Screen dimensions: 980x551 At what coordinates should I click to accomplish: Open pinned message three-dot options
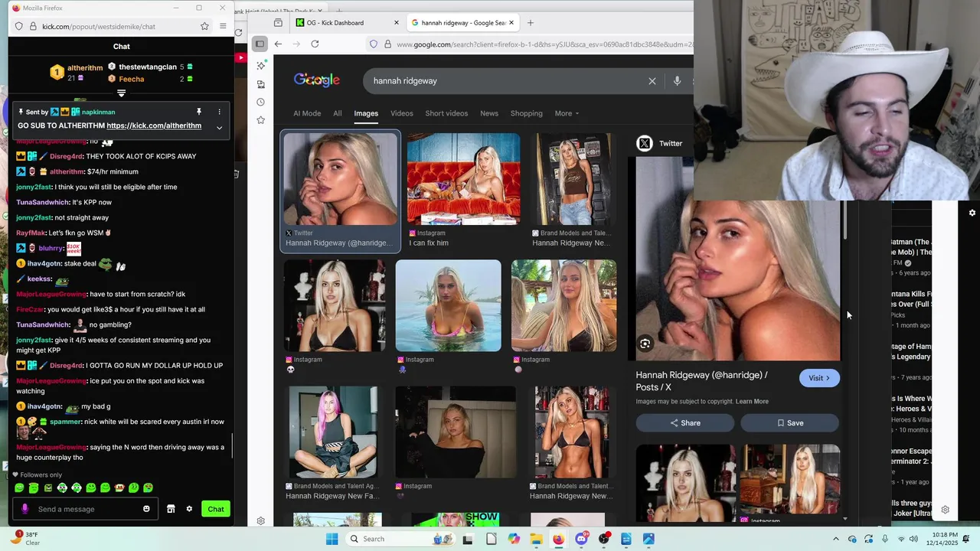(x=219, y=112)
